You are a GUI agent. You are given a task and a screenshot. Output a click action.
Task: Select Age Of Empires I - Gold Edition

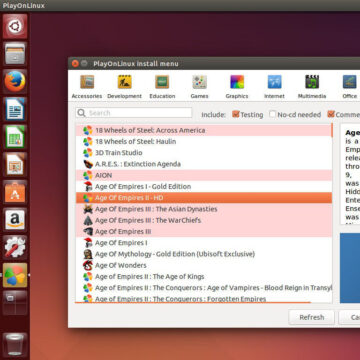click(x=204, y=187)
